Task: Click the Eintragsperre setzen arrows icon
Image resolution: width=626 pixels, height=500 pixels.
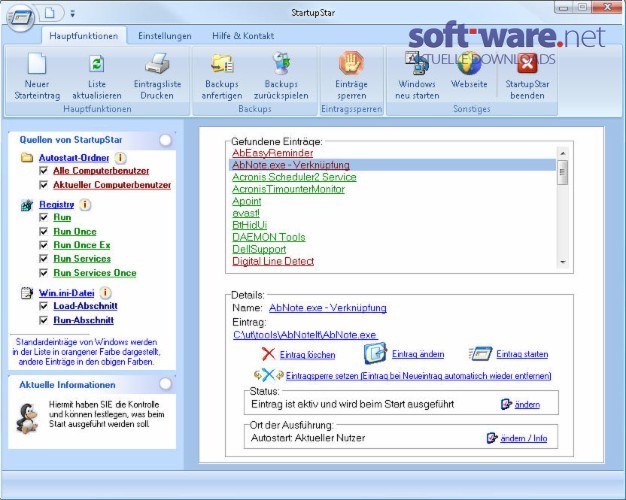Action: tap(269, 375)
